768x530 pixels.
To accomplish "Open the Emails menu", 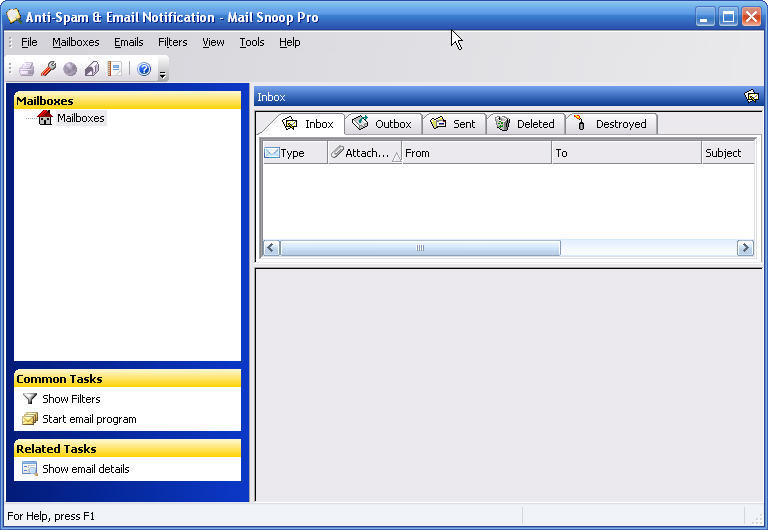I will [129, 42].
